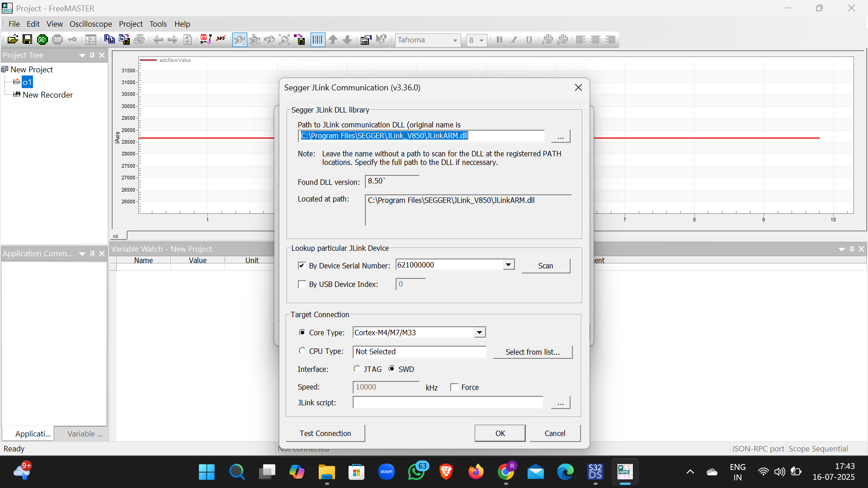Image resolution: width=868 pixels, height=488 pixels.
Task: Select the JTAG interface radio button
Action: (357, 369)
